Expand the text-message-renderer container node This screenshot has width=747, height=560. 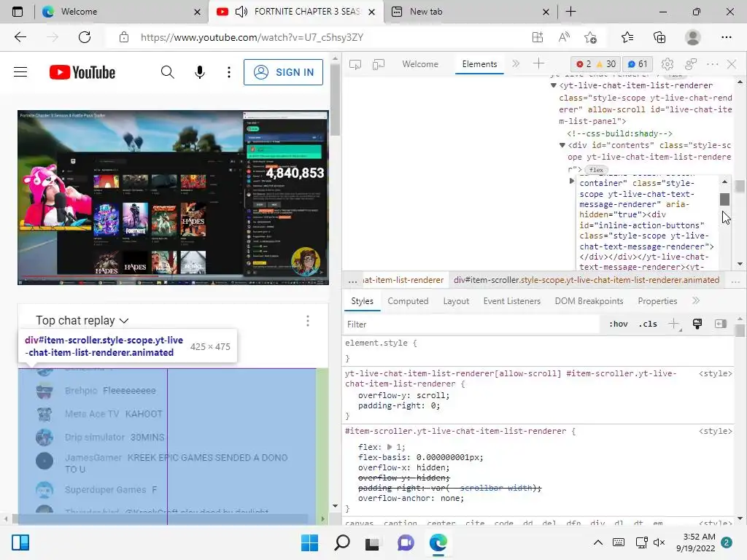pyautogui.click(x=572, y=181)
